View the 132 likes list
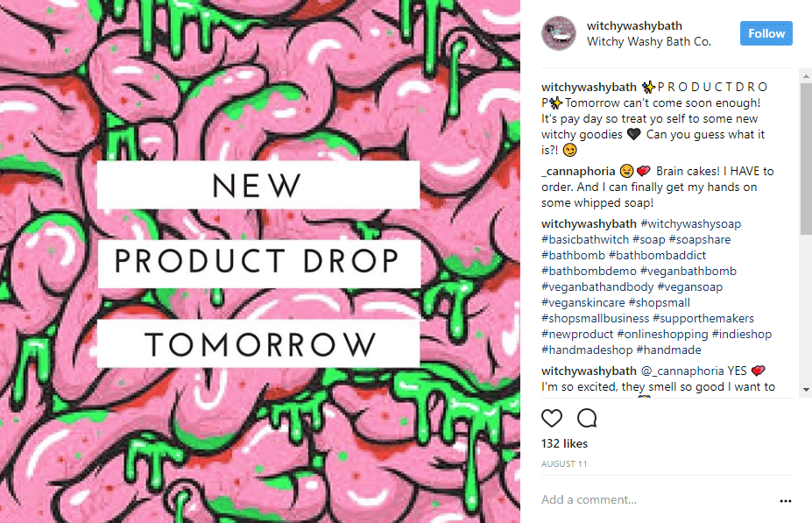The image size is (812, 523). coord(564,444)
